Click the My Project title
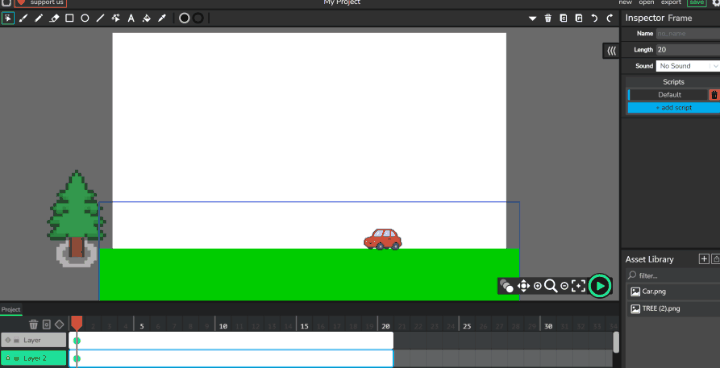This screenshot has height=368, width=720. point(342,2)
